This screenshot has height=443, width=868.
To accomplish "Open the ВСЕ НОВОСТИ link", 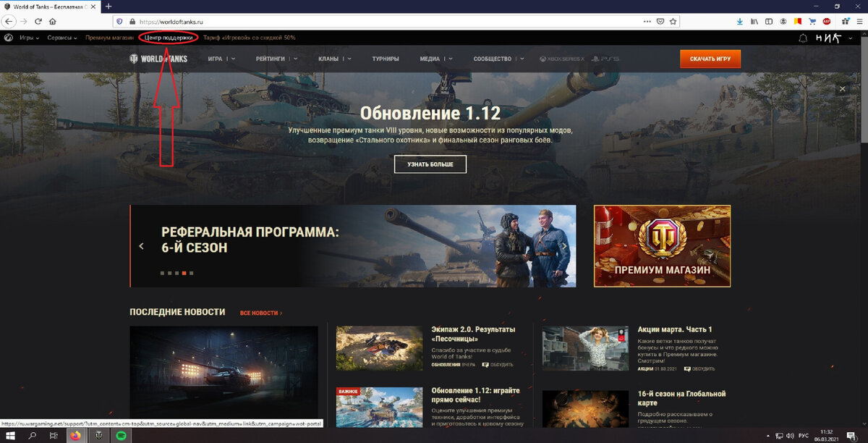I will click(261, 313).
